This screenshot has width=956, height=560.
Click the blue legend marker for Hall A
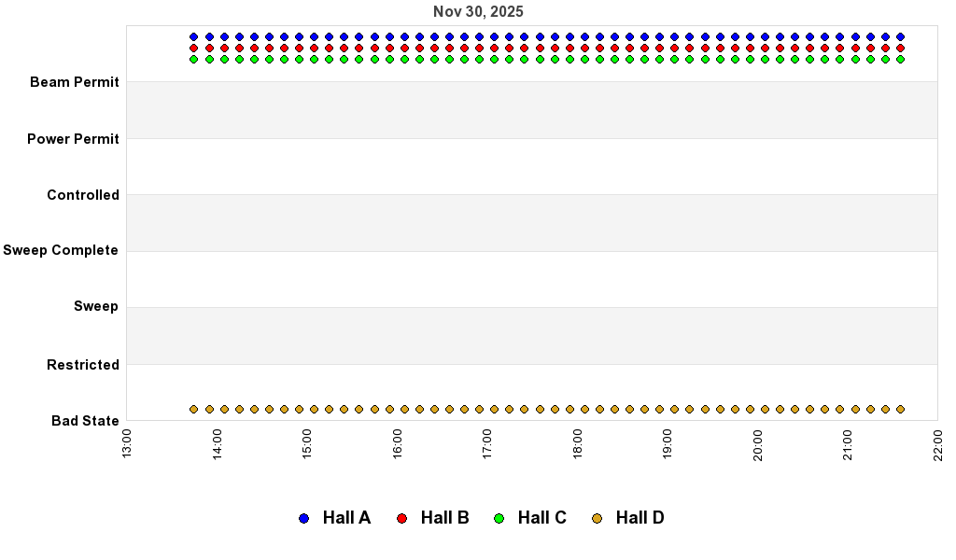tap(302, 516)
